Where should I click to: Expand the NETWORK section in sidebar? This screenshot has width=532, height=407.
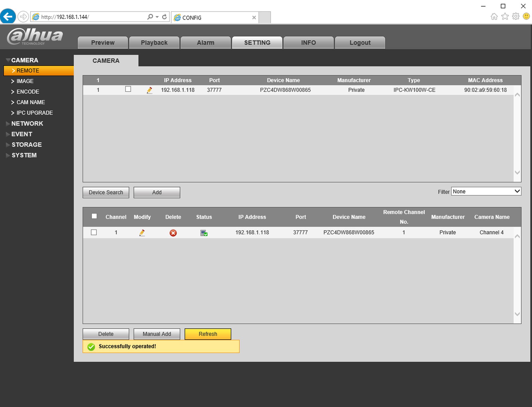pos(27,124)
